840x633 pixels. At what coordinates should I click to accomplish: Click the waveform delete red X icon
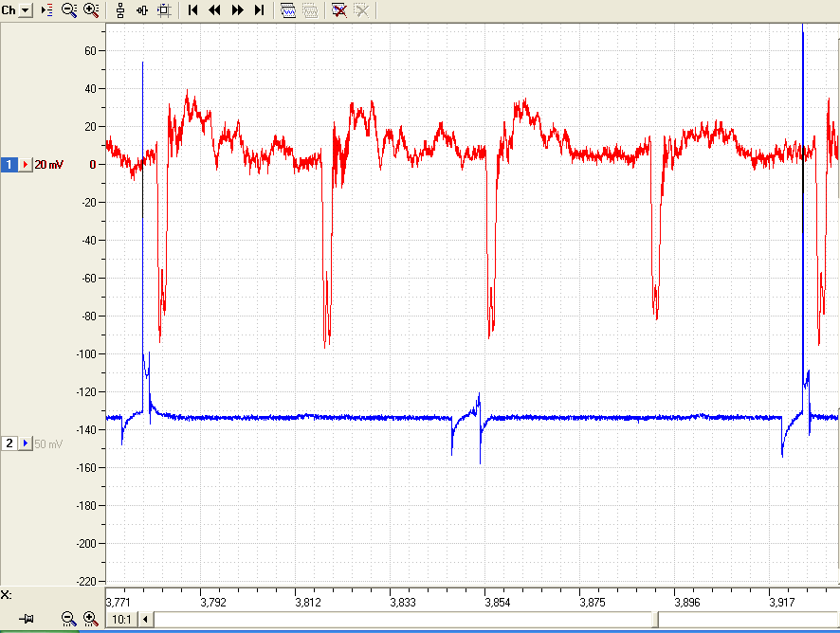click(339, 10)
